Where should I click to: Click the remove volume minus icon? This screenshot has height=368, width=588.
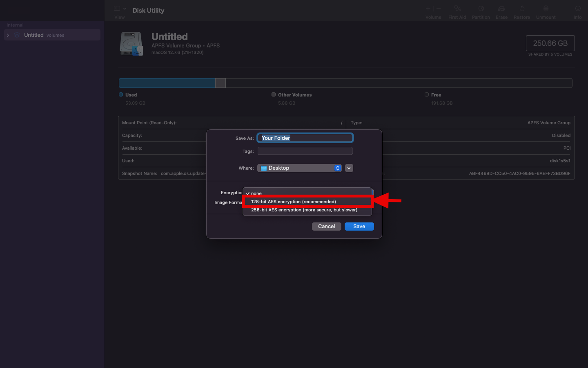439,9
